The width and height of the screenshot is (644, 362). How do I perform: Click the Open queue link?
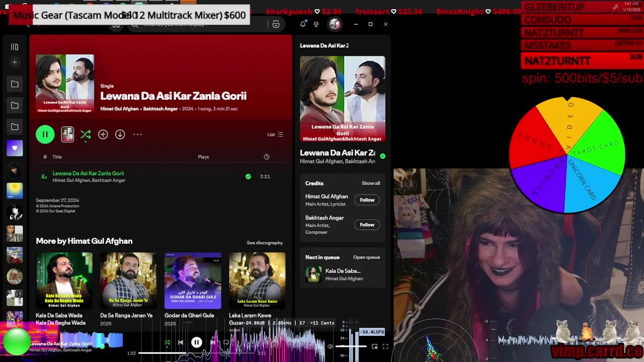point(366,257)
